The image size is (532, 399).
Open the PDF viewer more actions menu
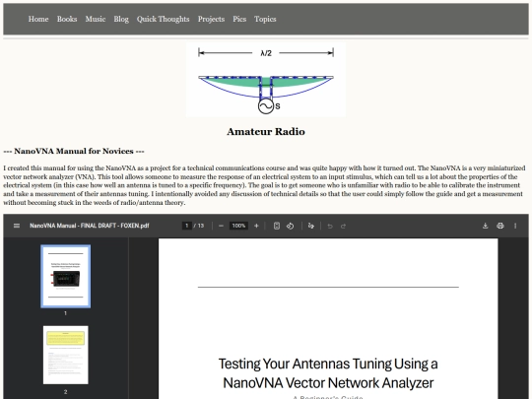tap(515, 226)
